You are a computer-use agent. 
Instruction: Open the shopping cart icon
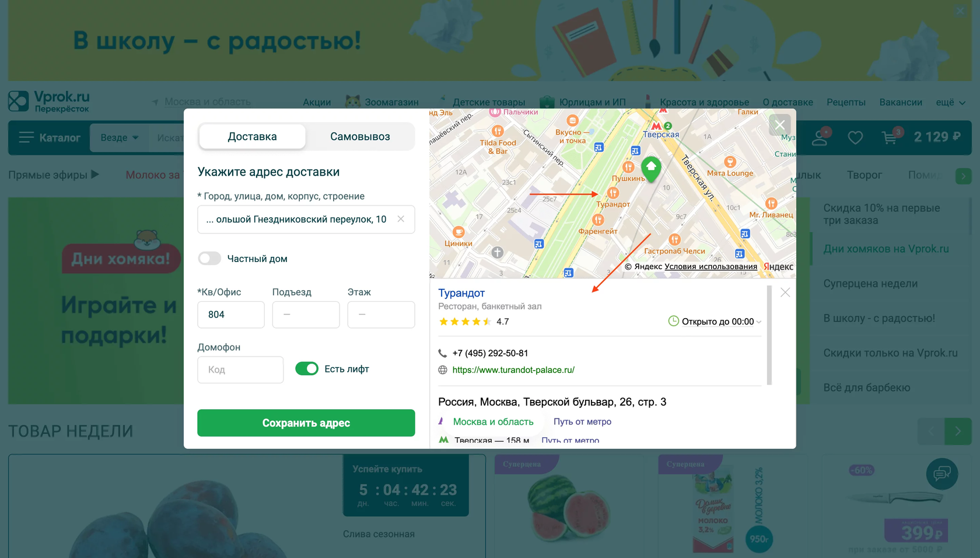(891, 137)
